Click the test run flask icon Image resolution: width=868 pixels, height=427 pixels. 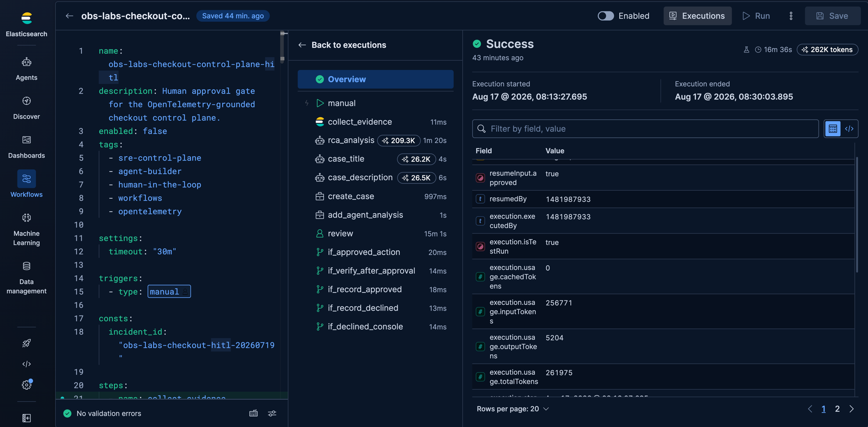click(x=746, y=50)
